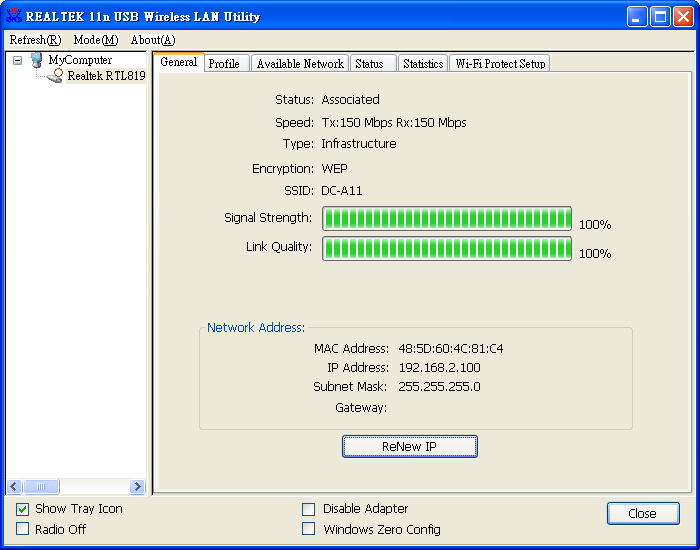
Task: Click the tree panel horizontal scrollbar thumb
Action: [41, 486]
